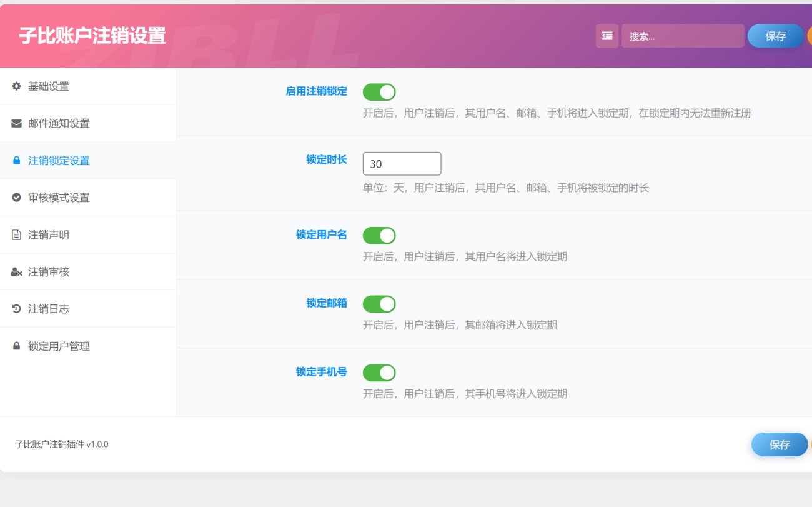Click the gear icon beside 基础设置

coord(16,86)
